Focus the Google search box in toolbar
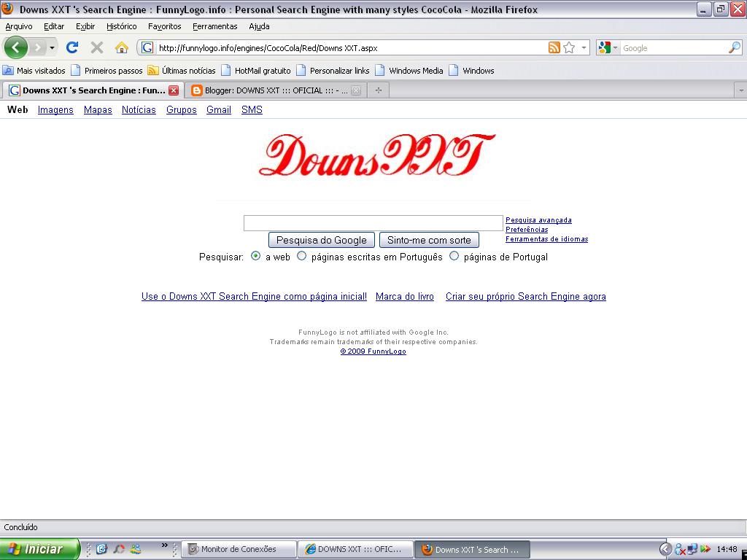The width and height of the screenshot is (747, 560). pos(674,48)
